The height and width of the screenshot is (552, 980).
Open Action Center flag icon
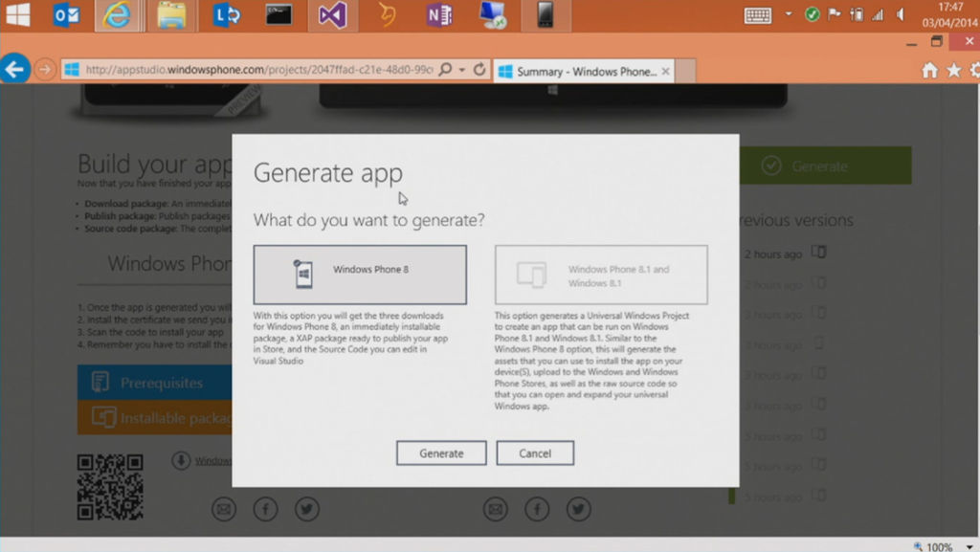[x=834, y=14]
